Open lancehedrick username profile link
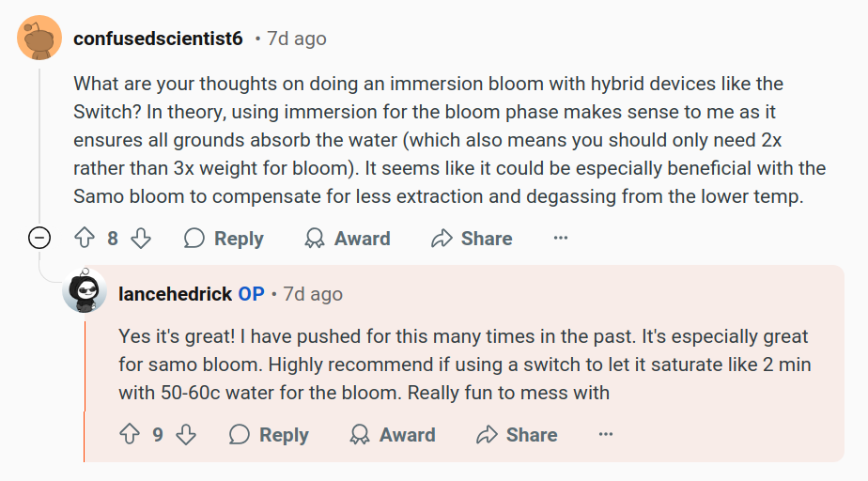This screenshot has width=868, height=481. point(175,294)
